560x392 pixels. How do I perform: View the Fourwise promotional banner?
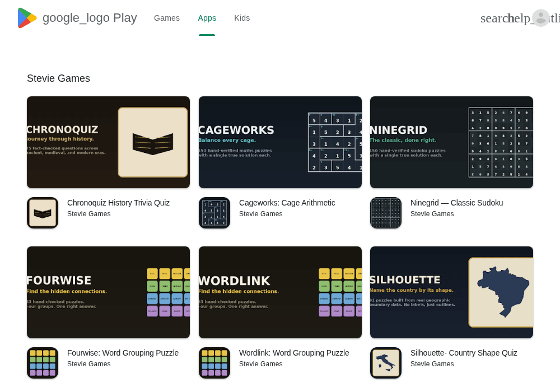(x=108, y=292)
